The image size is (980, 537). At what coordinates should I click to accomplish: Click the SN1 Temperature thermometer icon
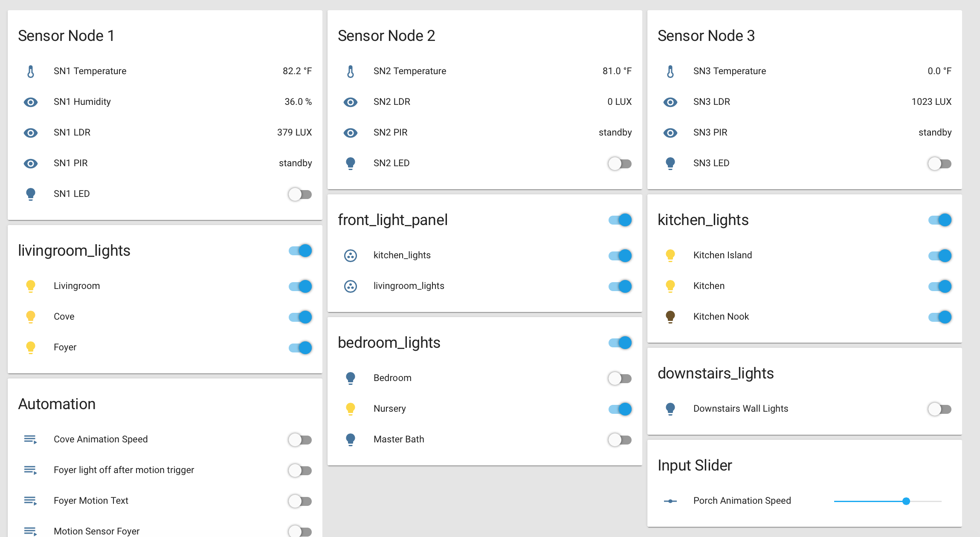[31, 71]
